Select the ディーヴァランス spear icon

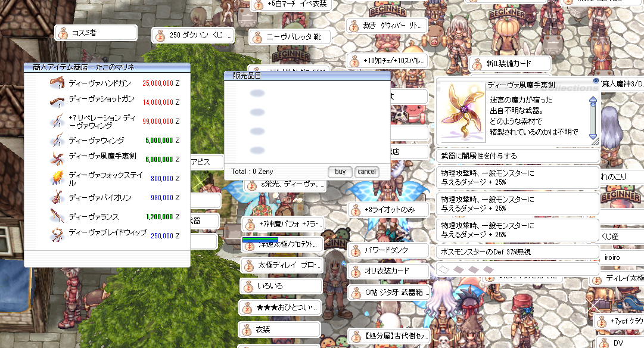(x=58, y=216)
